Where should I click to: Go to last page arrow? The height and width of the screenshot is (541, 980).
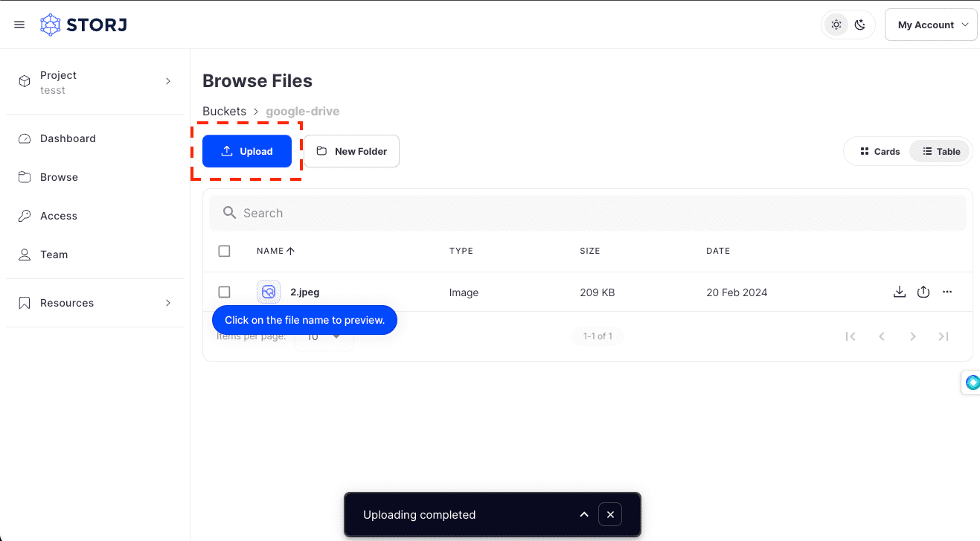click(x=944, y=336)
